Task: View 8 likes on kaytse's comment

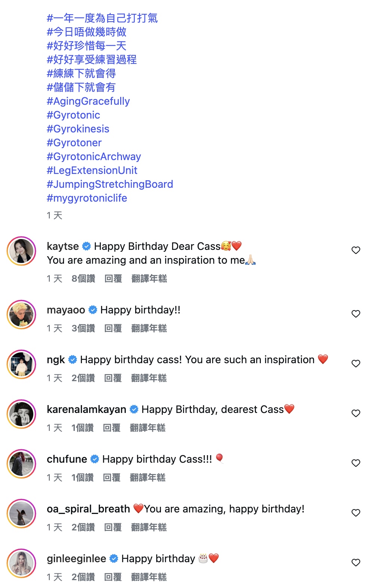Action: (83, 279)
